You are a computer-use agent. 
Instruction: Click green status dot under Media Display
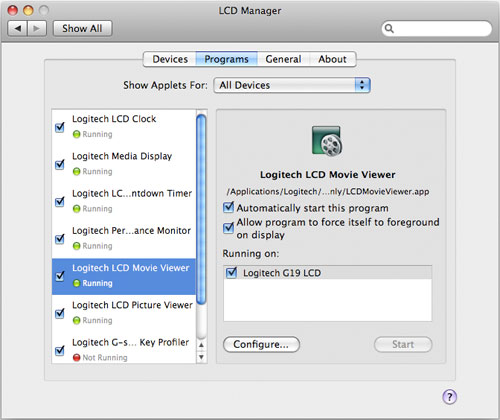[x=77, y=172]
